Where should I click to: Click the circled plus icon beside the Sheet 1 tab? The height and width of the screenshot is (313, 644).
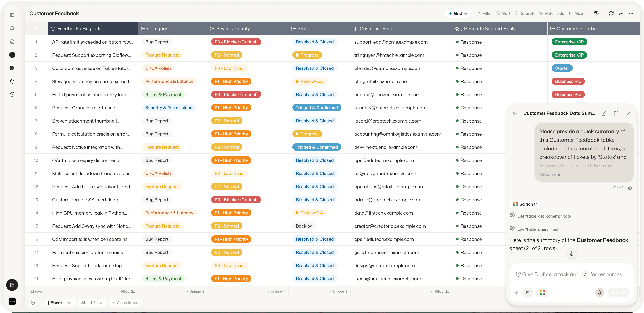point(33,303)
